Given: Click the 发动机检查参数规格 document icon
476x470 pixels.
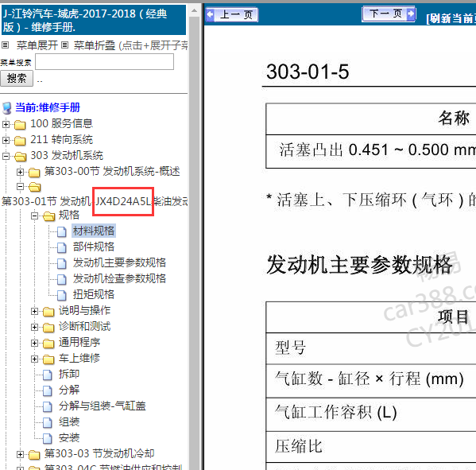Looking at the screenshot, I should (x=62, y=279).
